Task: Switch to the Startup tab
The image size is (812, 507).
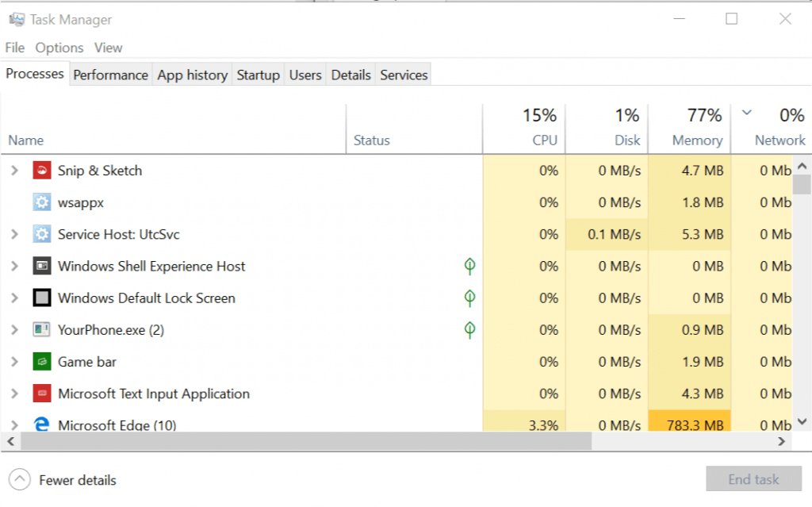Action: [x=258, y=75]
